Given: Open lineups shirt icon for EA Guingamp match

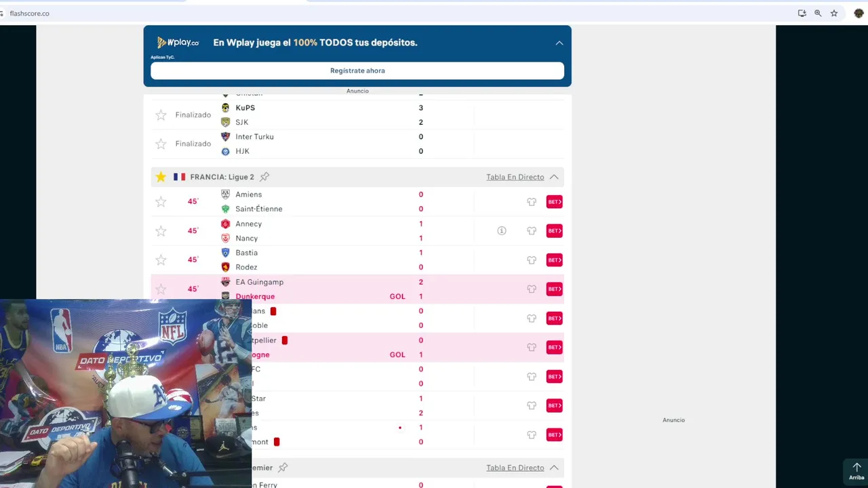Looking at the screenshot, I should tap(532, 289).
